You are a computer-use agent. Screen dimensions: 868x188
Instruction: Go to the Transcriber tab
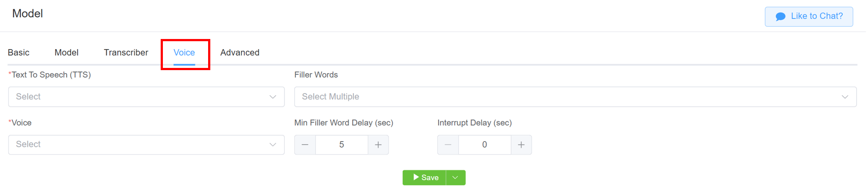tap(126, 53)
